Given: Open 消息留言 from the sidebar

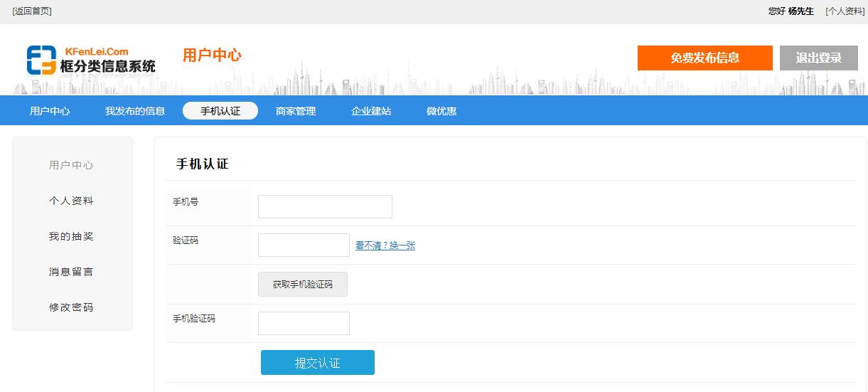Looking at the screenshot, I should 71,272.
